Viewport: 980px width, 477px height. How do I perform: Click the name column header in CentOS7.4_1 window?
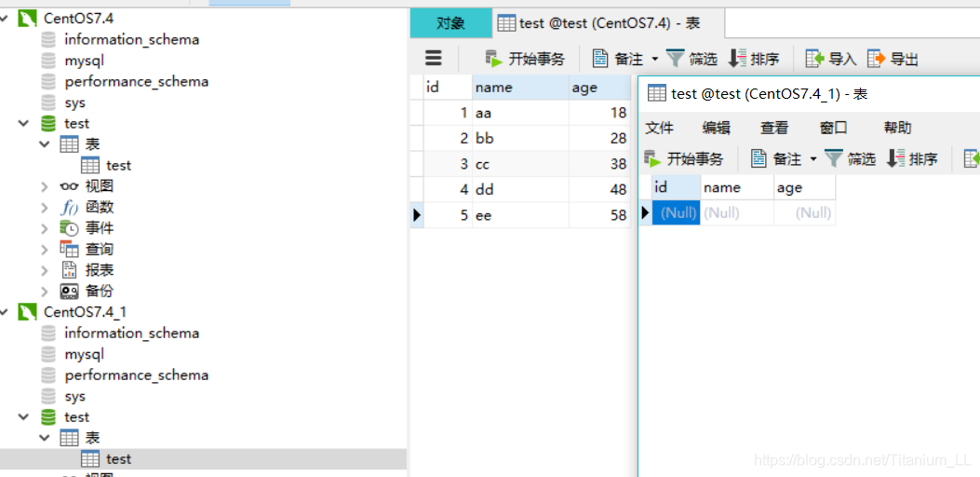tap(737, 187)
